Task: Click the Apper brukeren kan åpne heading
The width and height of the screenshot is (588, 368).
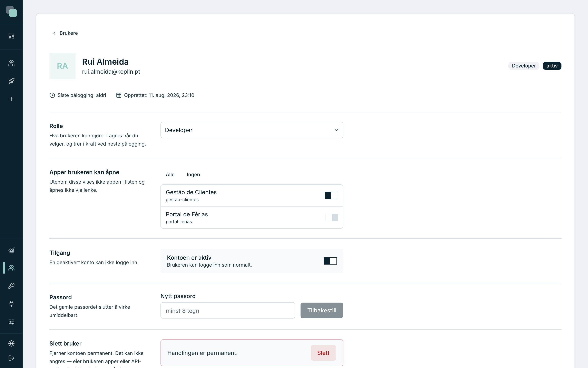Action: pyautogui.click(x=84, y=172)
